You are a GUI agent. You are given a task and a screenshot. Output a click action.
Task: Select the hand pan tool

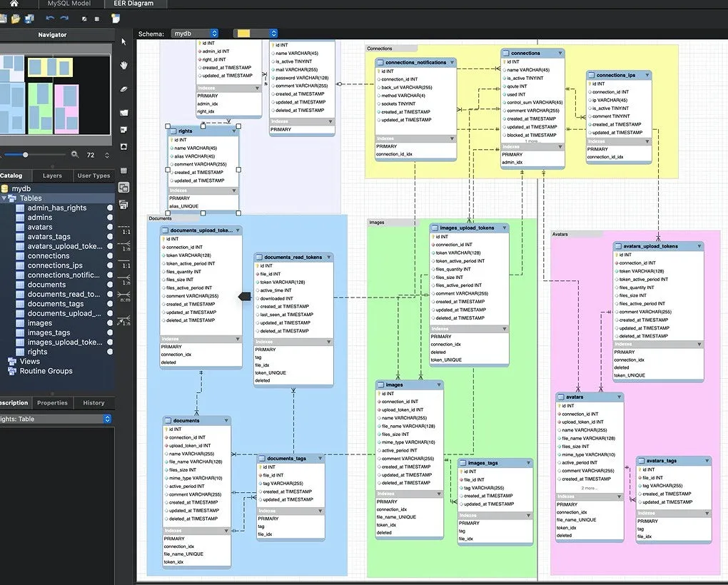[x=124, y=66]
